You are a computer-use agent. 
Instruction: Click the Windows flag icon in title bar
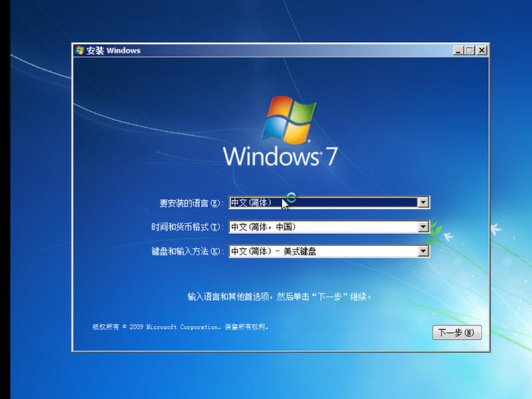(x=80, y=51)
